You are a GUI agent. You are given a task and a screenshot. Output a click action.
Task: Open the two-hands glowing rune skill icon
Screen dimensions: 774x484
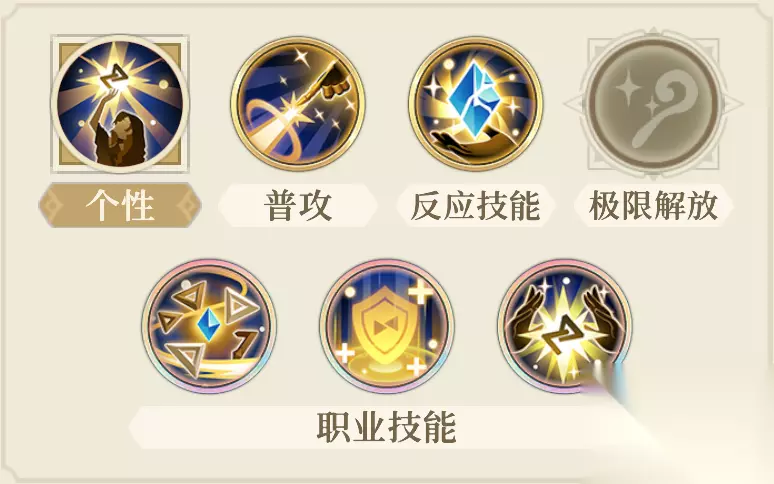pyautogui.click(x=564, y=326)
